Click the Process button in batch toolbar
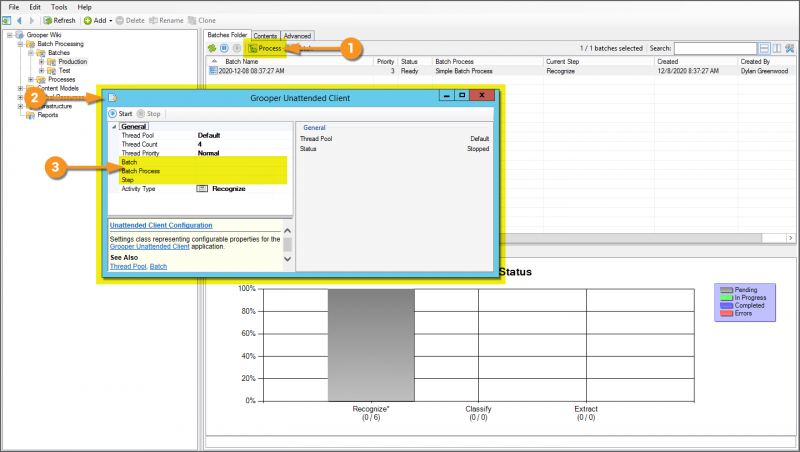800x452 pixels. [x=265, y=48]
